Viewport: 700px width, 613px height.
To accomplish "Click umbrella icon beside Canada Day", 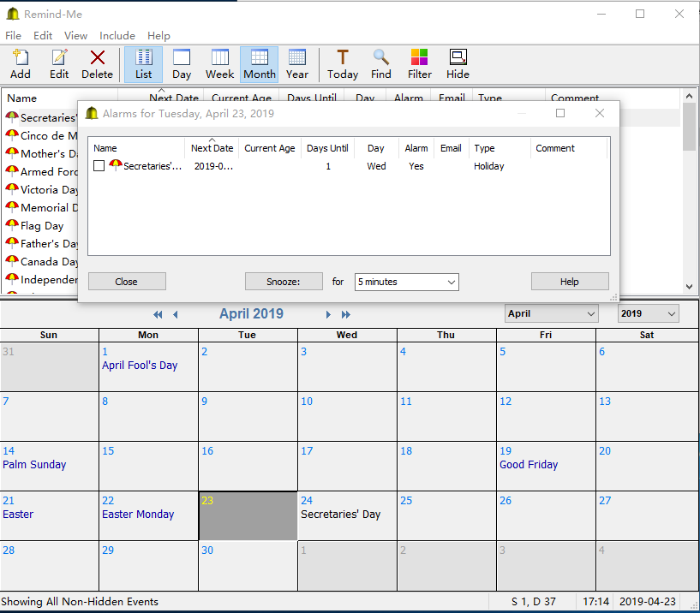I will [12, 260].
